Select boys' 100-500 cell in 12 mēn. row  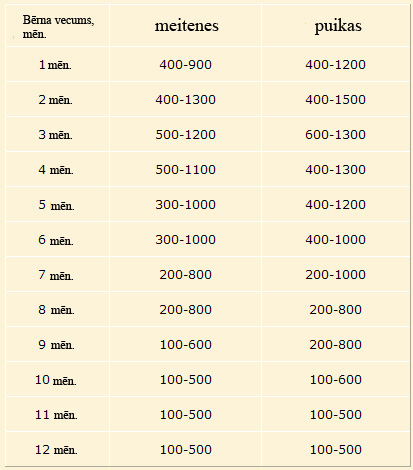click(x=336, y=450)
